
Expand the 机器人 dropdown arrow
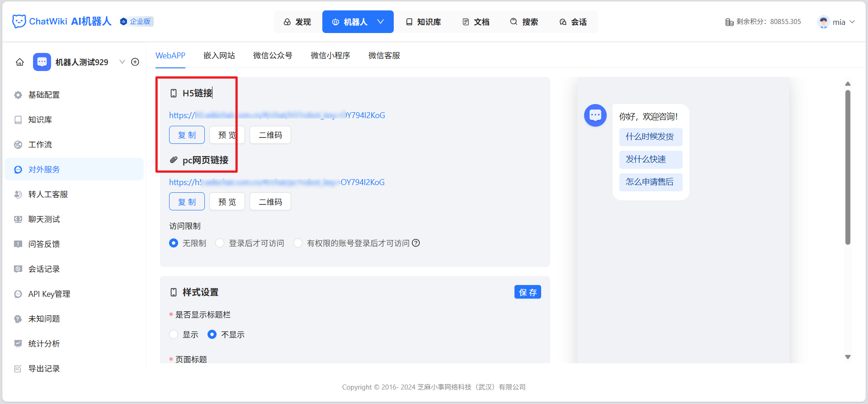[x=381, y=22]
